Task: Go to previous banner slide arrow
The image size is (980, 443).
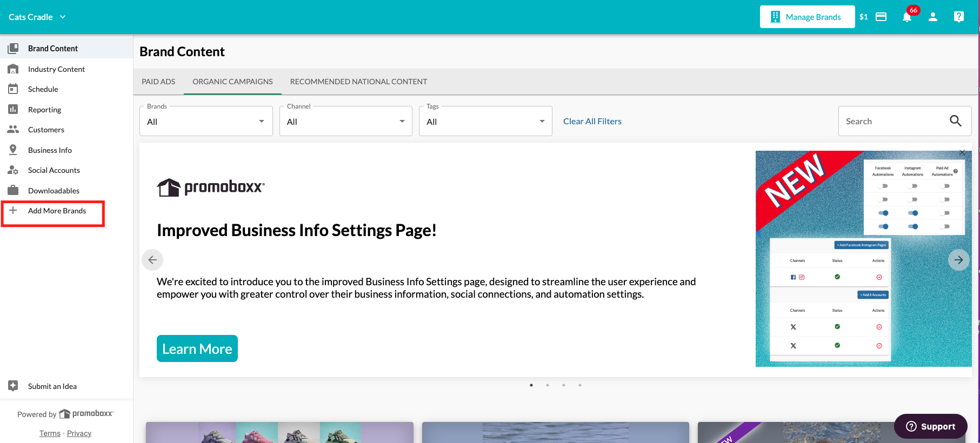Action: point(152,260)
